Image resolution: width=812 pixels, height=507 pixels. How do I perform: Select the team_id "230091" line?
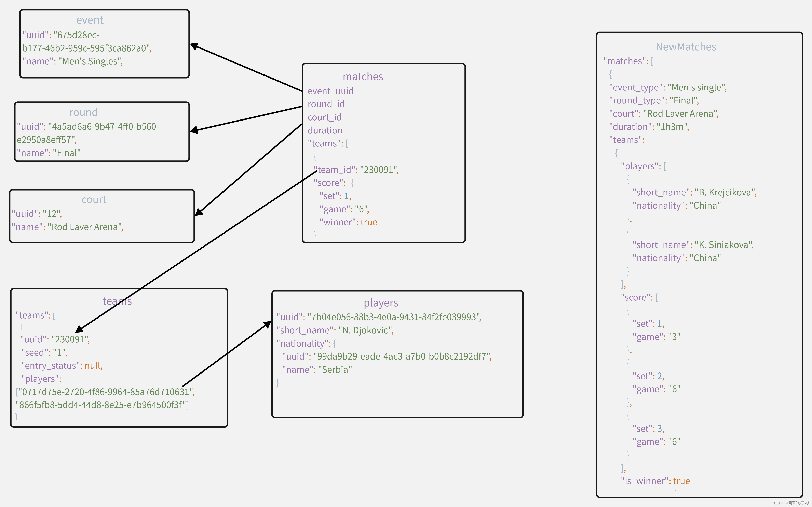click(356, 170)
